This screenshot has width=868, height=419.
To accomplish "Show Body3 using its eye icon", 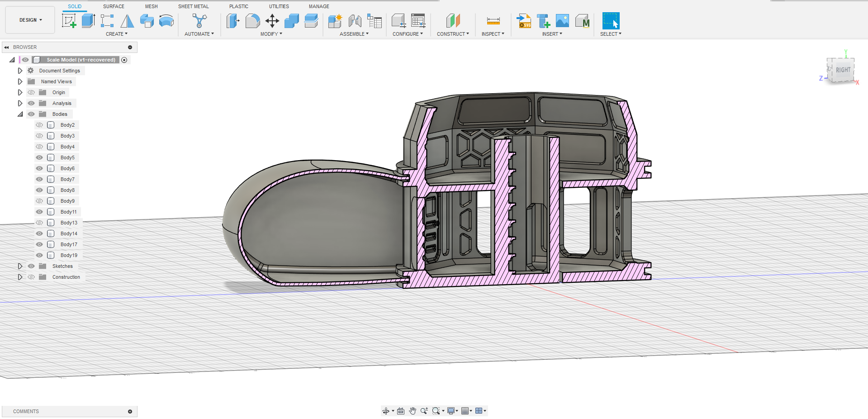I will pos(39,136).
